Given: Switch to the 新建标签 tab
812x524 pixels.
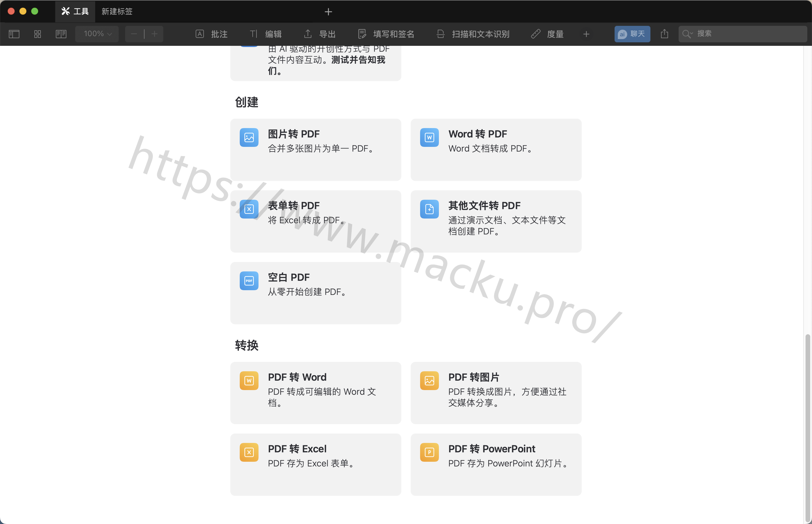Looking at the screenshot, I should point(117,11).
